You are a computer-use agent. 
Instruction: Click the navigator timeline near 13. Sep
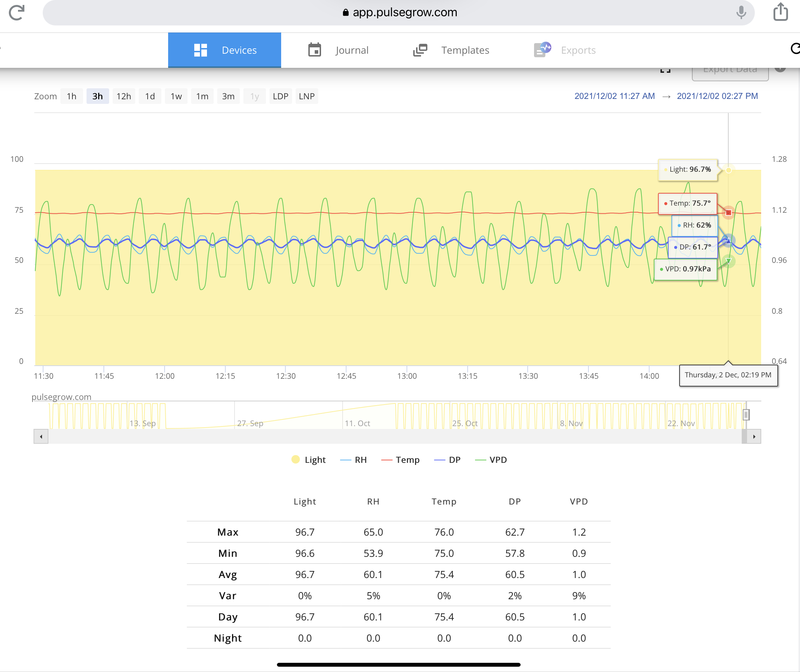tap(142, 423)
